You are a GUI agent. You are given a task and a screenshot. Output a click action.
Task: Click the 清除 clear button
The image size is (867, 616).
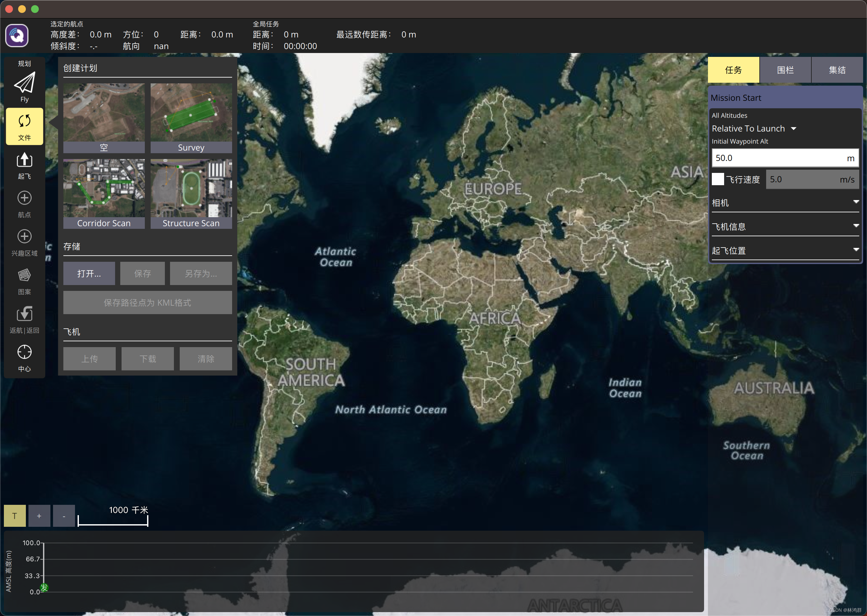[x=206, y=359]
